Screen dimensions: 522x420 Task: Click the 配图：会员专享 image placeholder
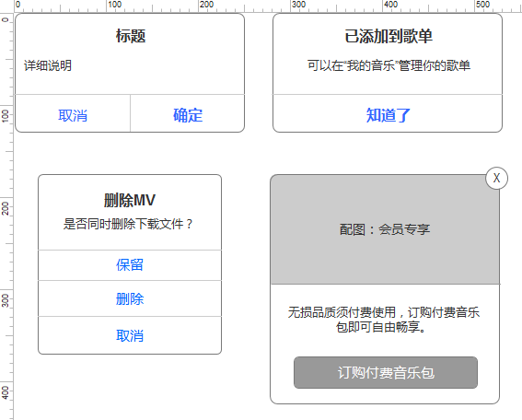pos(385,229)
